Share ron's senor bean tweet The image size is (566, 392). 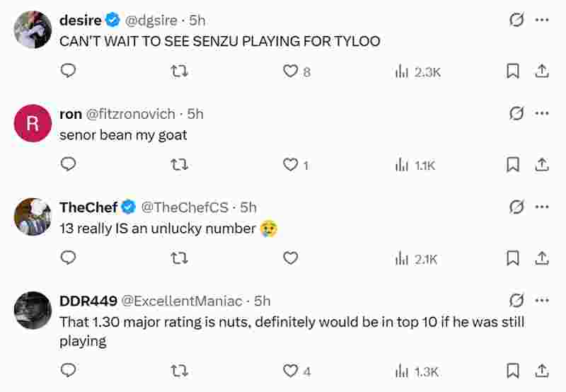pyautogui.click(x=541, y=165)
